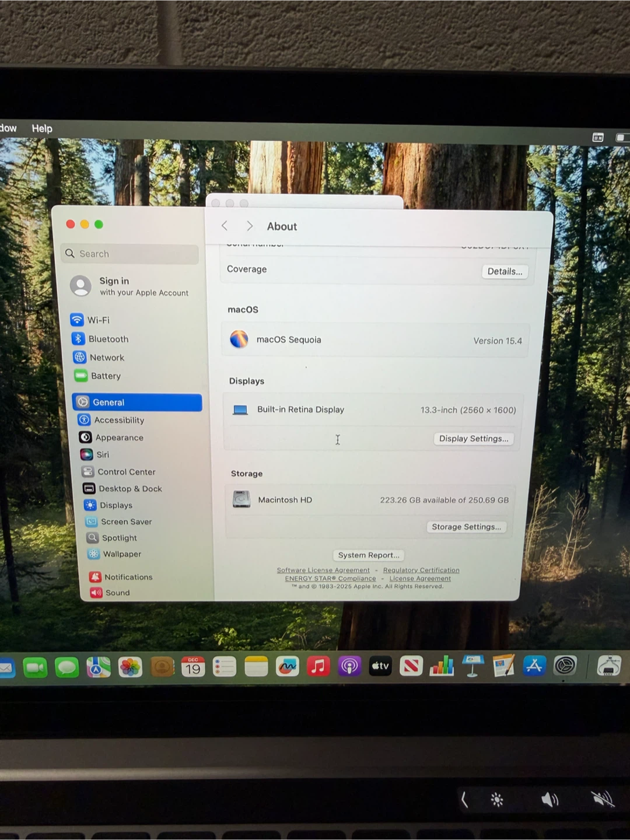Open the License Agreement link beside ENERGY STAR
This screenshot has width=630, height=840.
tap(420, 579)
